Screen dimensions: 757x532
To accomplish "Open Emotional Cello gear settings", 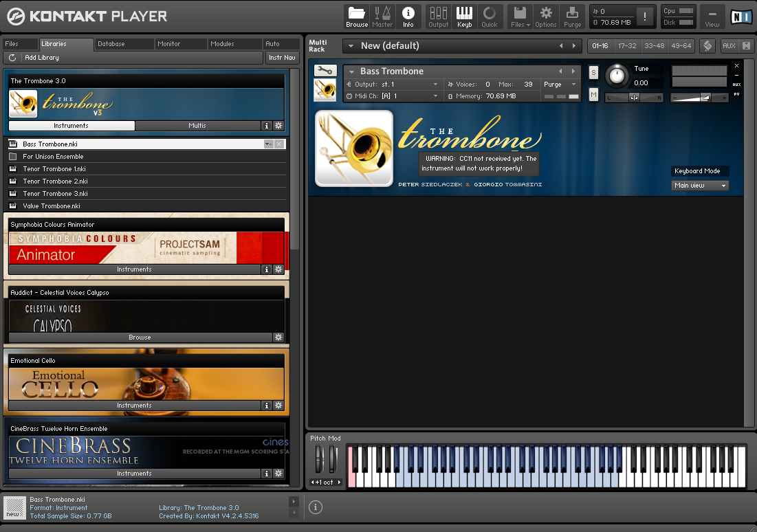I will [x=278, y=406].
